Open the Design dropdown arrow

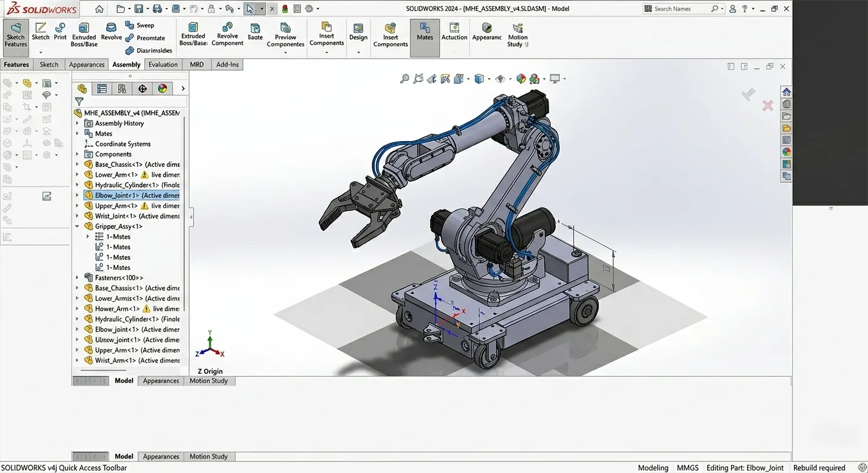[x=358, y=52]
